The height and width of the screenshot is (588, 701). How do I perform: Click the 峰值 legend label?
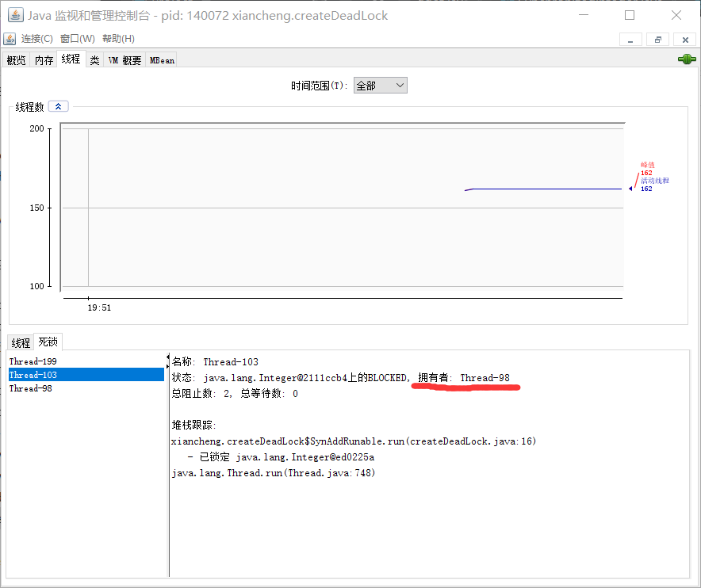pyautogui.click(x=647, y=165)
